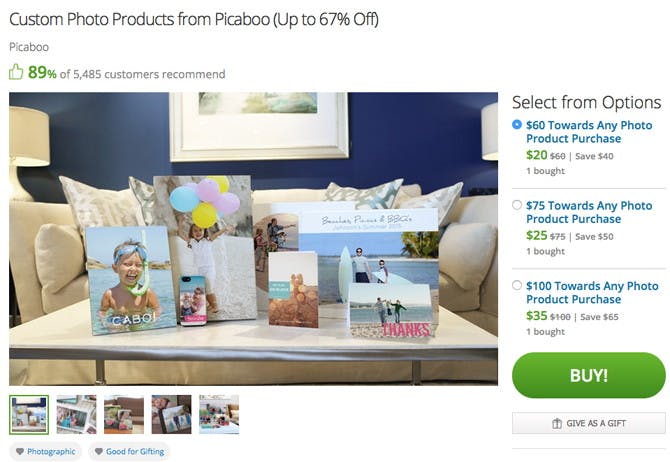Click the Picaboo merchant name
Image resolution: width=670 pixels, height=462 pixels.
click(29, 46)
